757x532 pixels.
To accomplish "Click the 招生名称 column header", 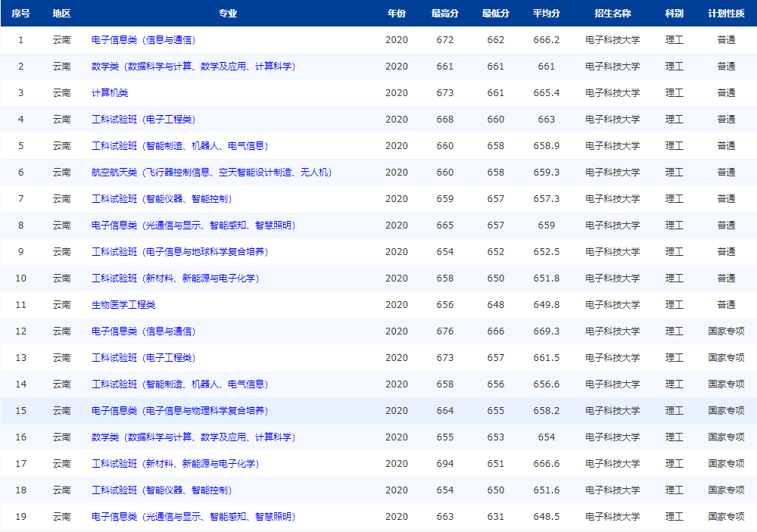I will (x=612, y=14).
